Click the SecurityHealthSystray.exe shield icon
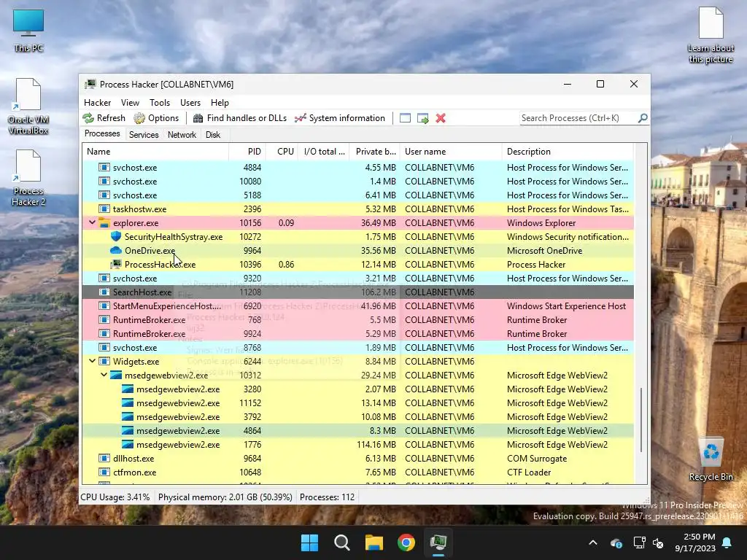 [x=116, y=236]
